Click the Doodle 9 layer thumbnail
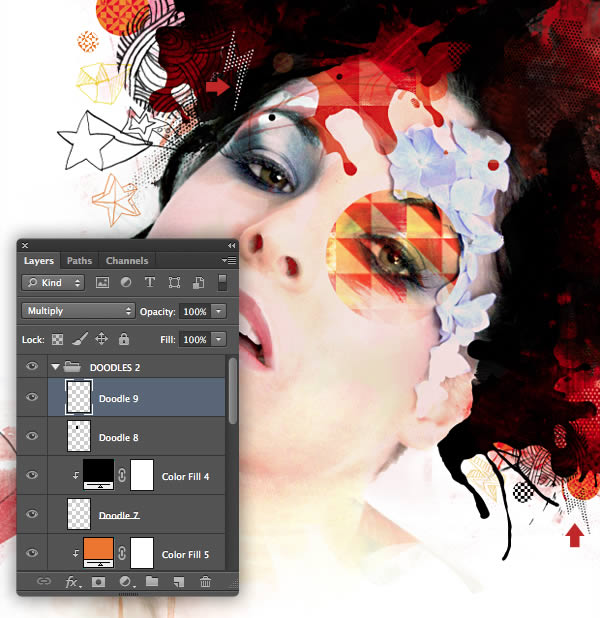Viewport: 600px width, 618px height. [79, 397]
